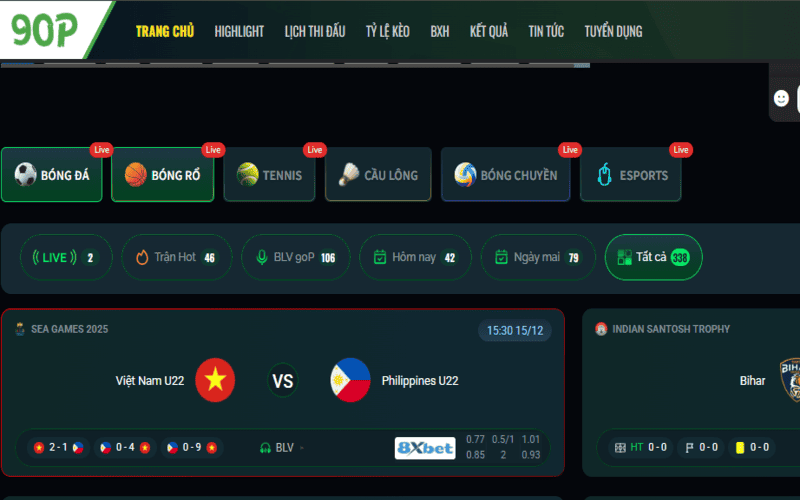The width and height of the screenshot is (800, 500).
Task: Choose the Tennis sport category
Action: 273,176
